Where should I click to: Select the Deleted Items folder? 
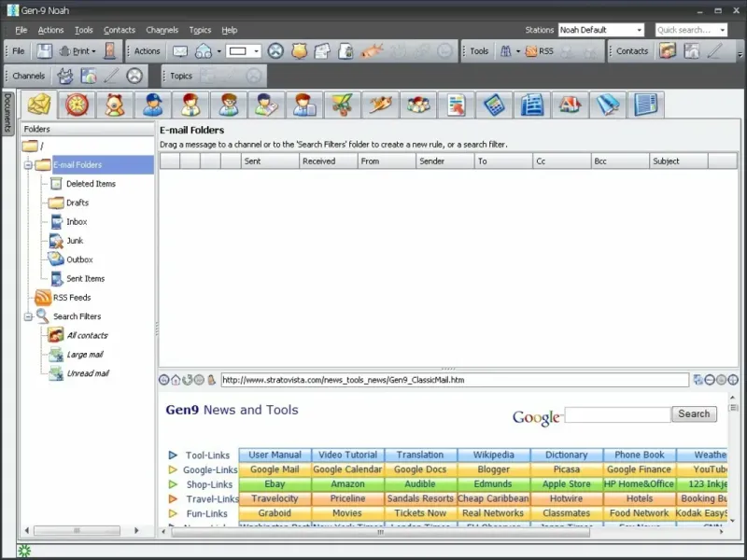pos(91,183)
